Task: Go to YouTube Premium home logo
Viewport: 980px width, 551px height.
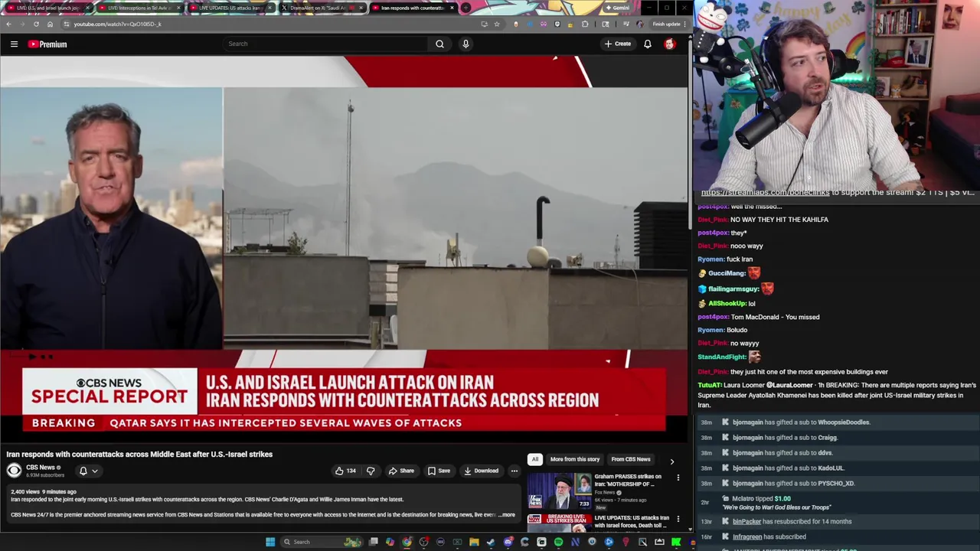Action: point(47,44)
